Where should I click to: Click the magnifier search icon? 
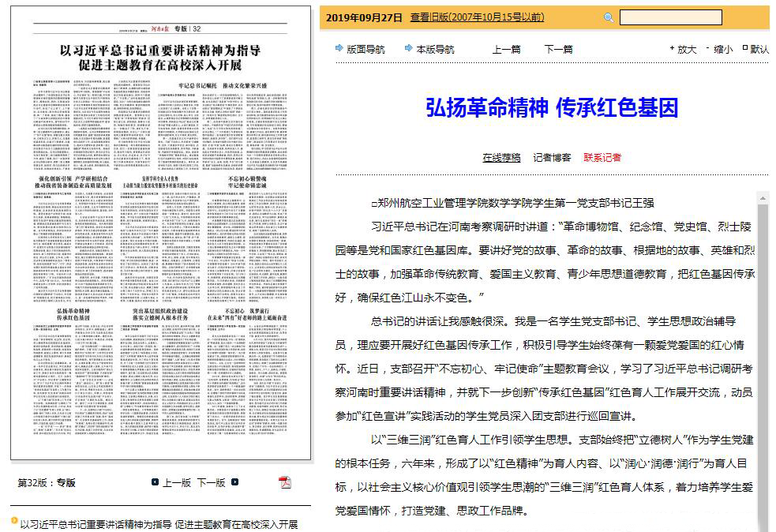(x=609, y=17)
